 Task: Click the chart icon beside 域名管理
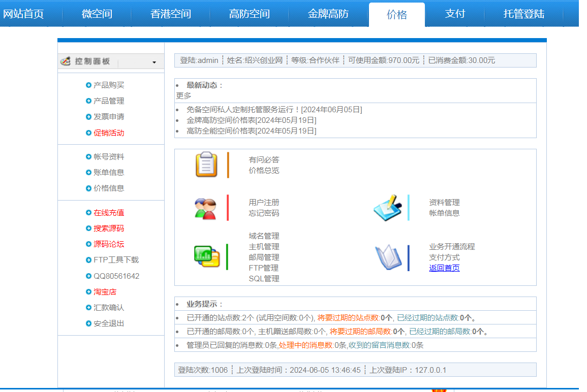pyautogui.click(x=206, y=256)
